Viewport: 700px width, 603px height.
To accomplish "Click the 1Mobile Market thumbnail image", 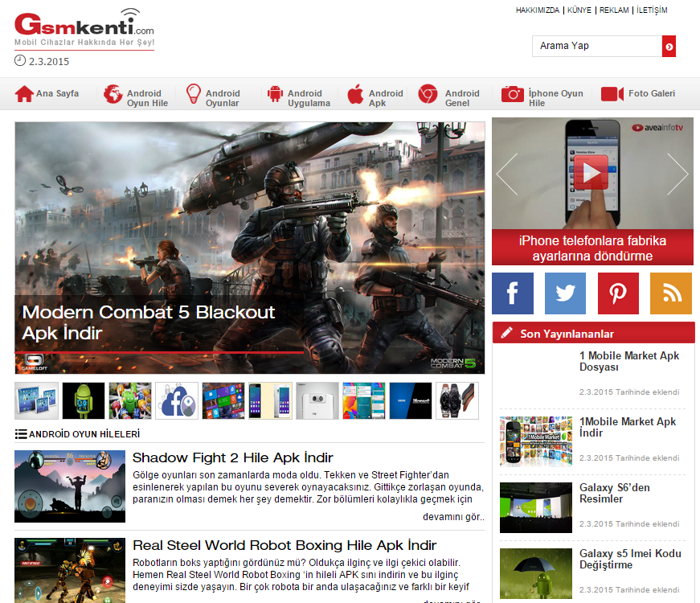I will (x=536, y=441).
